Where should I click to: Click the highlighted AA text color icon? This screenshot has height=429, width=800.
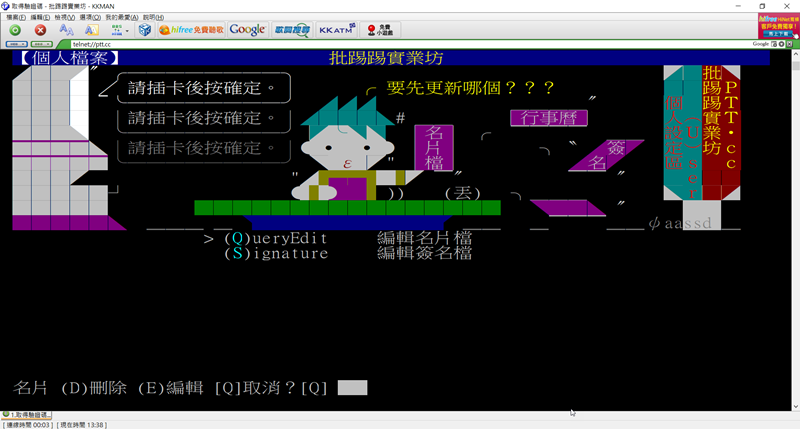click(x=91, y=30)
